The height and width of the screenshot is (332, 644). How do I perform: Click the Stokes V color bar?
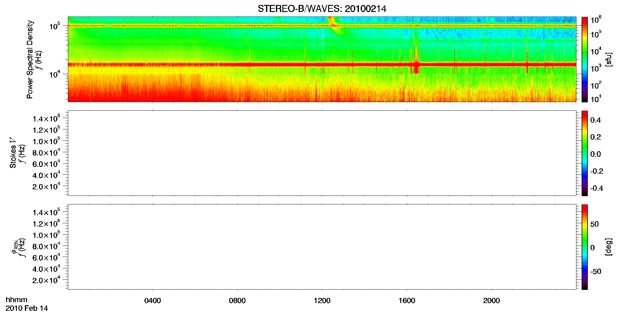point(584,153)
